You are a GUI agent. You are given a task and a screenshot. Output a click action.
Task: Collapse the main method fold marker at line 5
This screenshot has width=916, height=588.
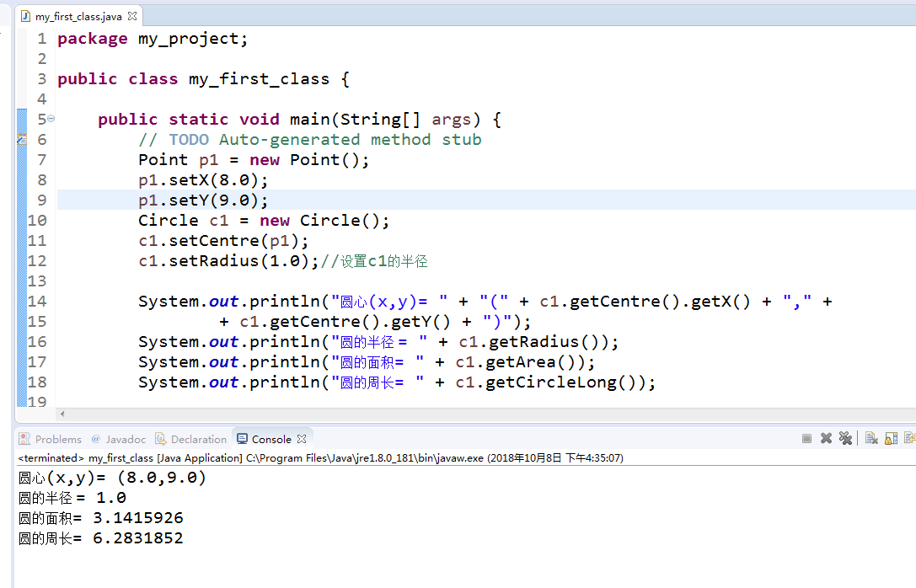(x=51, y=119)
